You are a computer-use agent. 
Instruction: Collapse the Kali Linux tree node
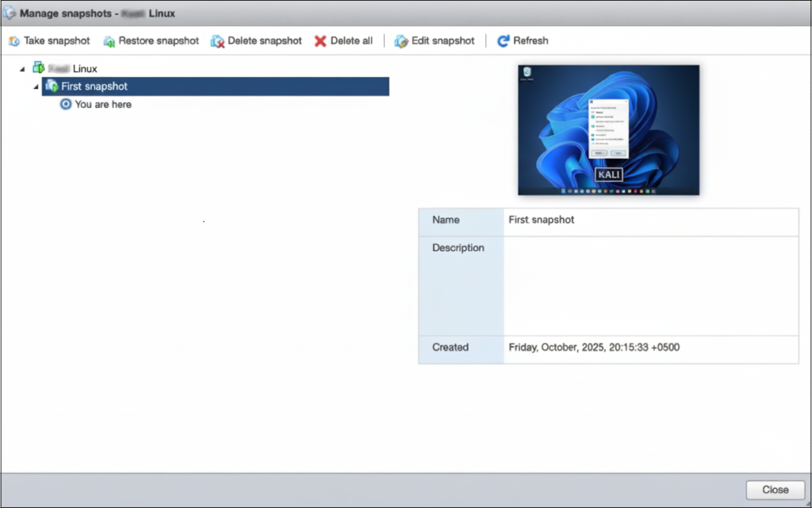pos(21,68)
